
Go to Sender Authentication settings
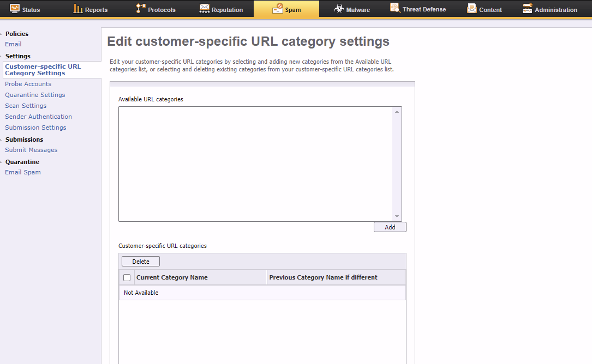coord(38,117)
